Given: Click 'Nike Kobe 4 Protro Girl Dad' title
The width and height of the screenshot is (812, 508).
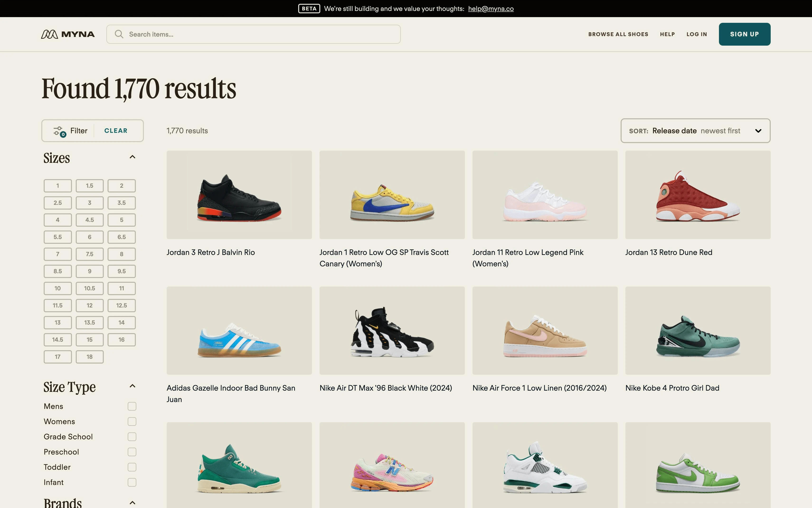Looking at the screenshot, I should (672, 388).
